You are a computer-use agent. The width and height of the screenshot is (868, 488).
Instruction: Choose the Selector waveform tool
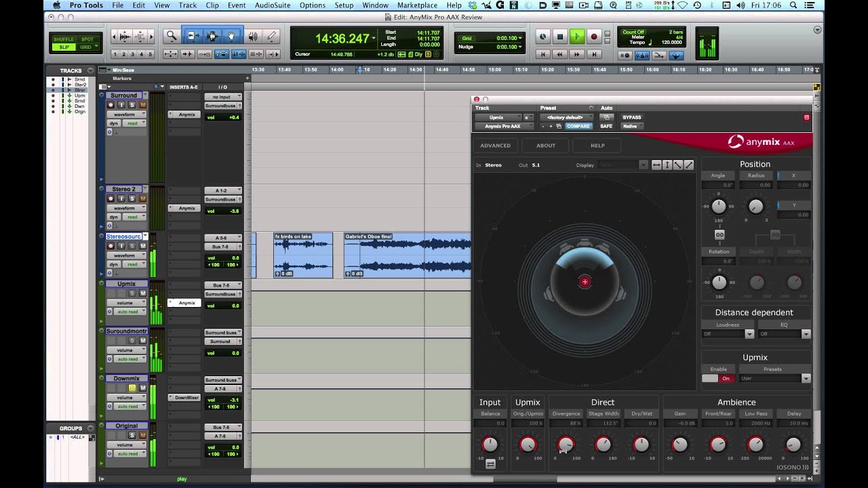(x=212, y=36)
